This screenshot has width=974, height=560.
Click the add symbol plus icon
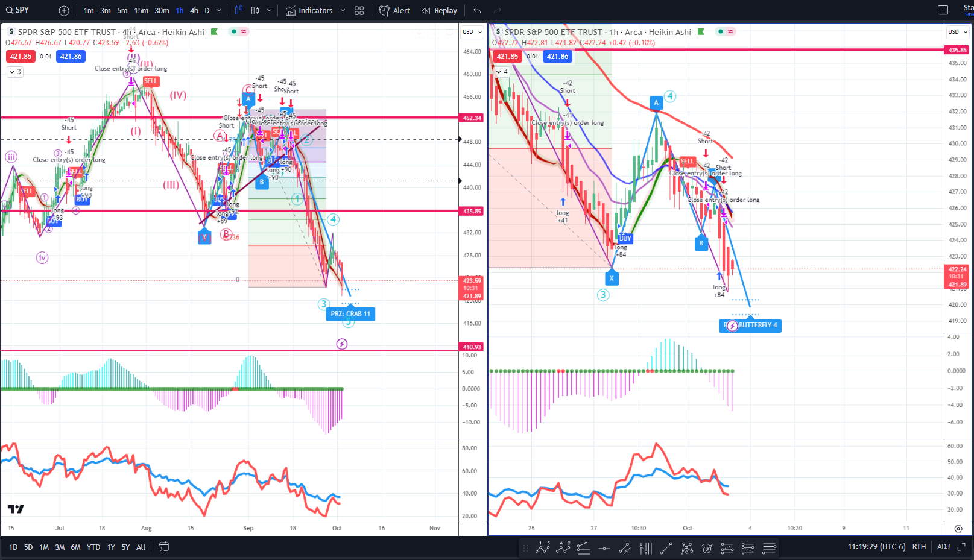[64, 11]
